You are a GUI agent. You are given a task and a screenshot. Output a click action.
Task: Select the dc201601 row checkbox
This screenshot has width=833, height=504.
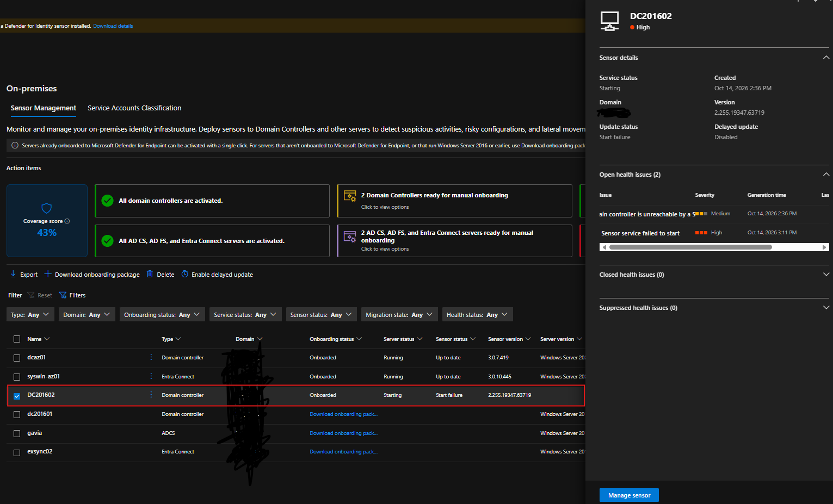[17, 414]
